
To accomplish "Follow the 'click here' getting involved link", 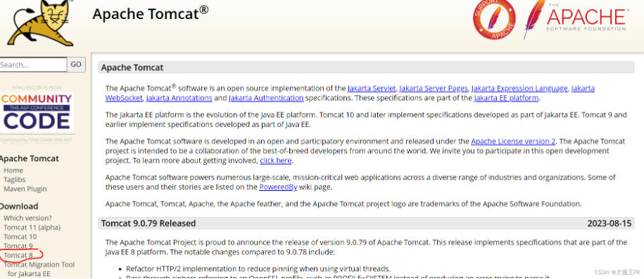I will (276, 161).
